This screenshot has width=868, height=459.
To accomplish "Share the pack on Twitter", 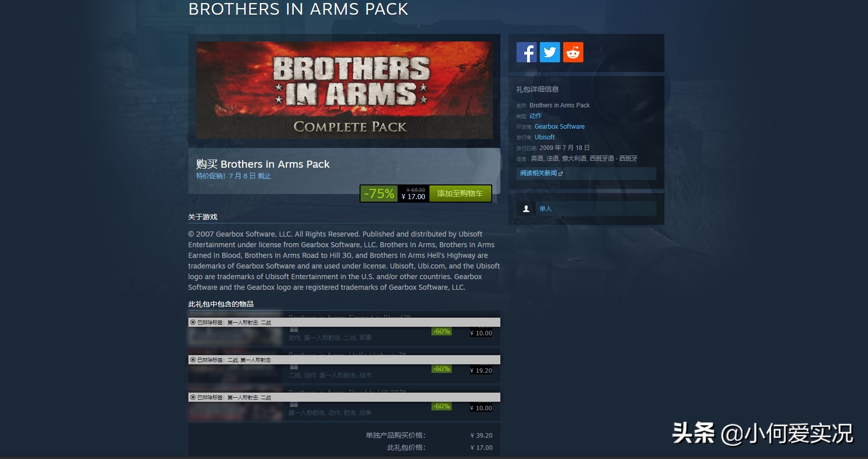I will click(550, 52).
